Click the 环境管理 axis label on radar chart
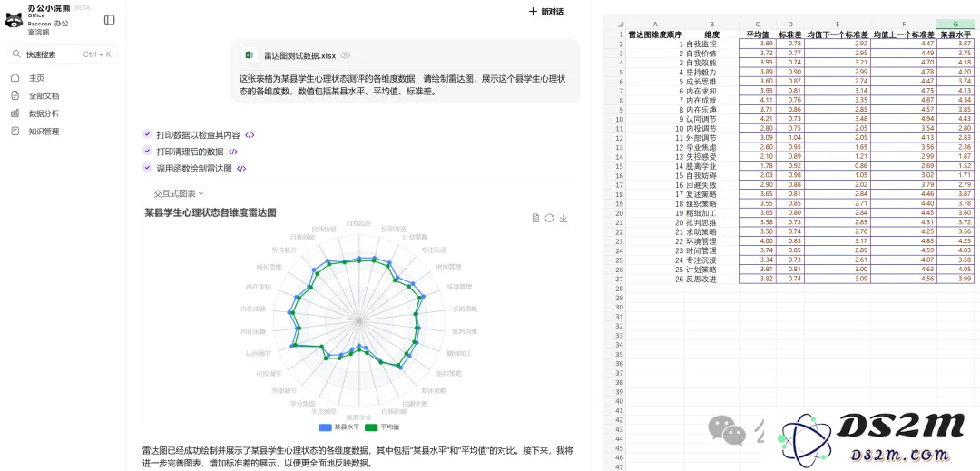This screenshot has height=471, width=980. 459,288
